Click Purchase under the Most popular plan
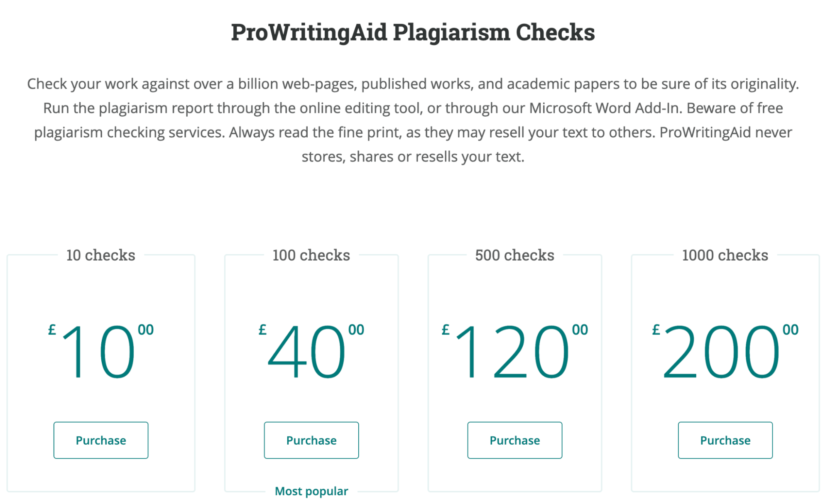 311,440
